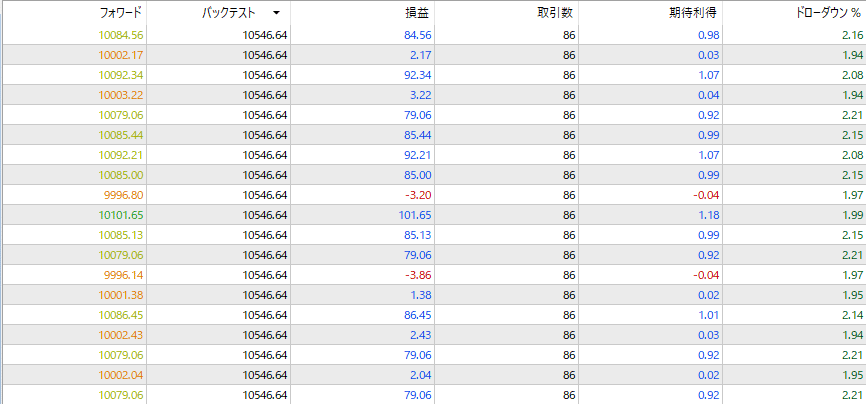Viewport: 866px width, 404px height.
Task: Click backtest 10546.64 in the 9996.80 row
Action: [265, 195]
